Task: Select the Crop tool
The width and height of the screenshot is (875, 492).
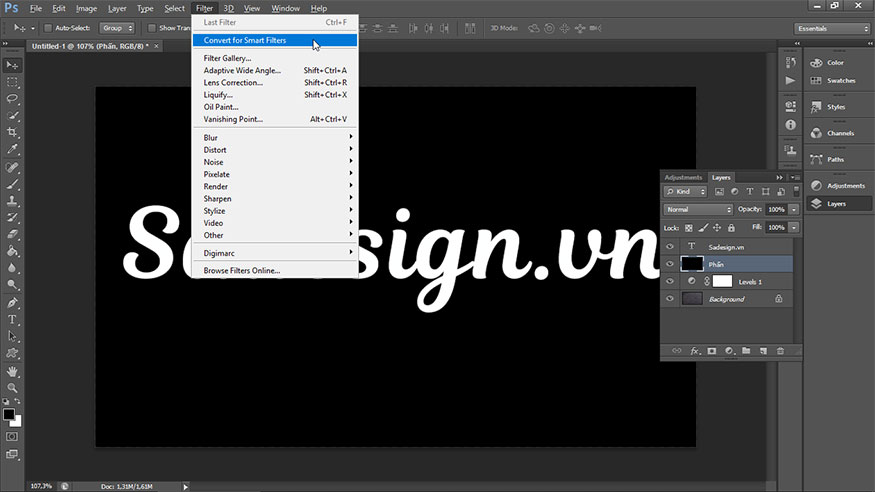Action: pyautogui.click(x=12, y=132)
